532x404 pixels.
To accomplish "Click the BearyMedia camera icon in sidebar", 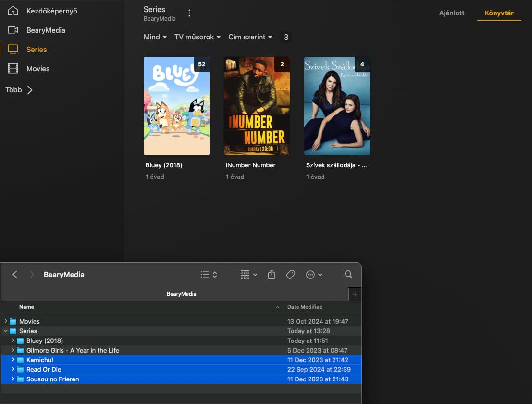I will (x=13, y=30).
